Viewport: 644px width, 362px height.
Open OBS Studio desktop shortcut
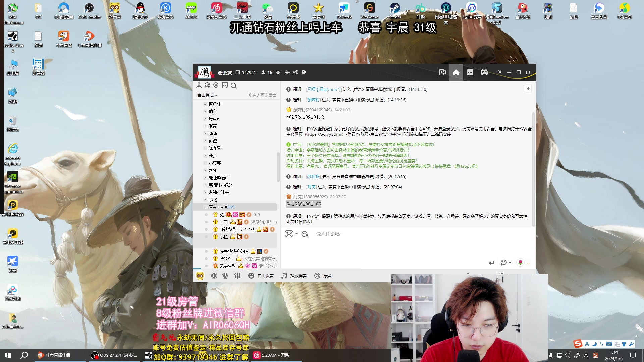(89, 11)
